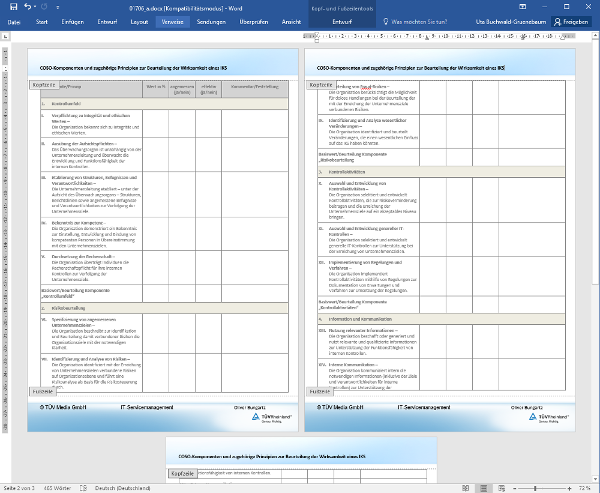Viewport: 600px width, 493px height.
Task: Select the Sendungen ribbon tab
Action: pos(211,20)
